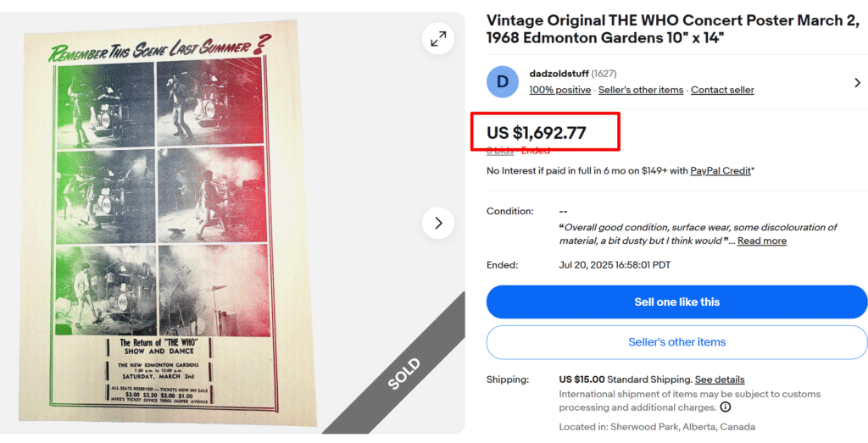The image size is (868, 443).
Task: Click the SOLD corner banner
Action: click(x=405, y=373)
